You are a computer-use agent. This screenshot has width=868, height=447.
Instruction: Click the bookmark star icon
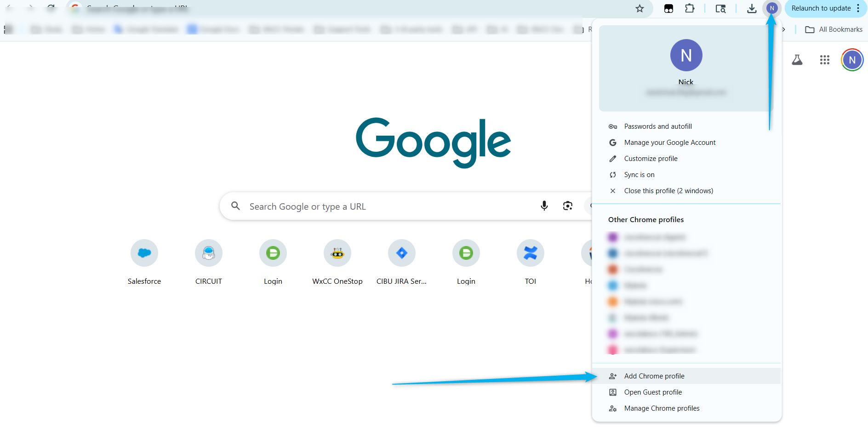(640, 9)
